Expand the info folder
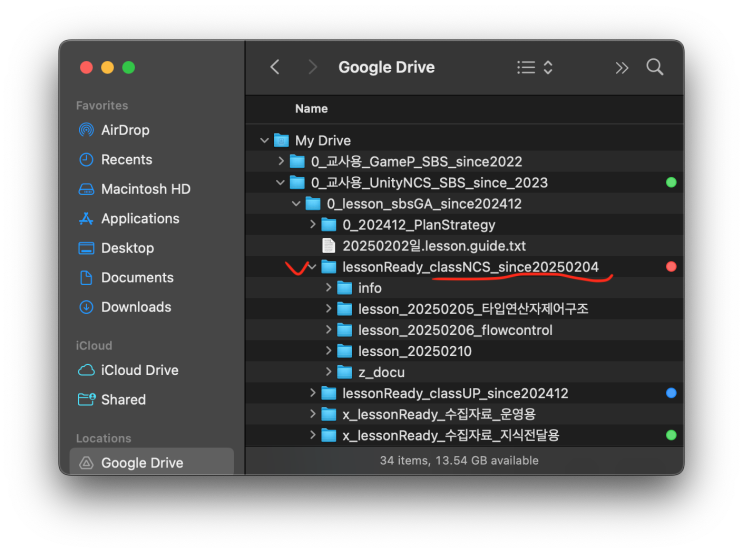 pos(328,287)
